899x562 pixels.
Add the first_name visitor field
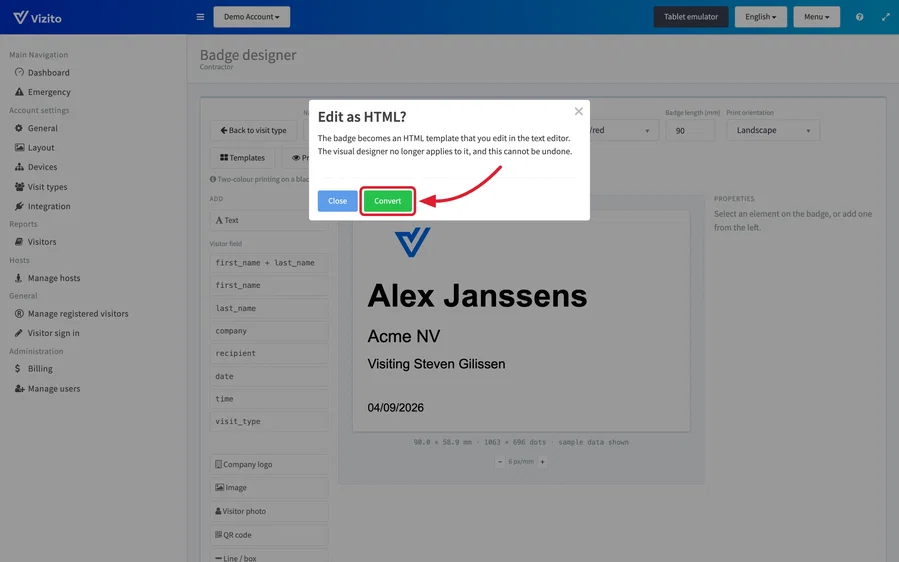tap(269, 285)
